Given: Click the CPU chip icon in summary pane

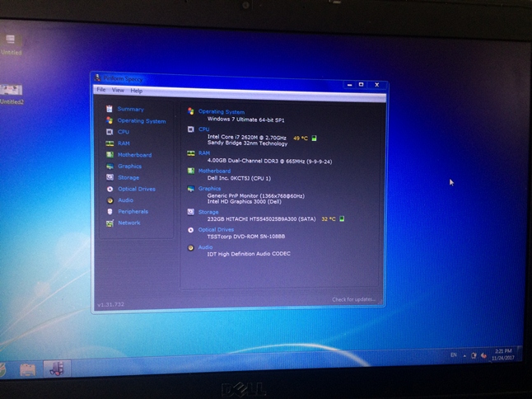Looking at the screenshot, I should [191, 129].
